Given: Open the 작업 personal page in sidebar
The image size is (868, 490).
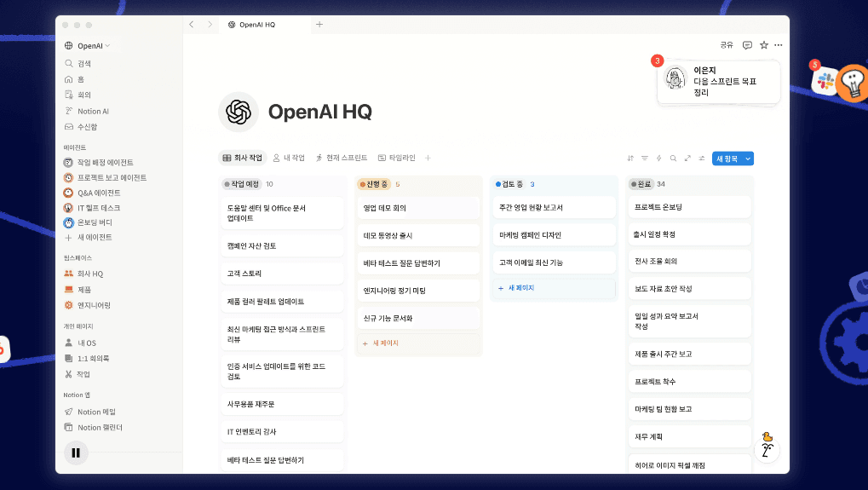Looking at the screenshot, I should pyautogui.click(x=78, y=374).
